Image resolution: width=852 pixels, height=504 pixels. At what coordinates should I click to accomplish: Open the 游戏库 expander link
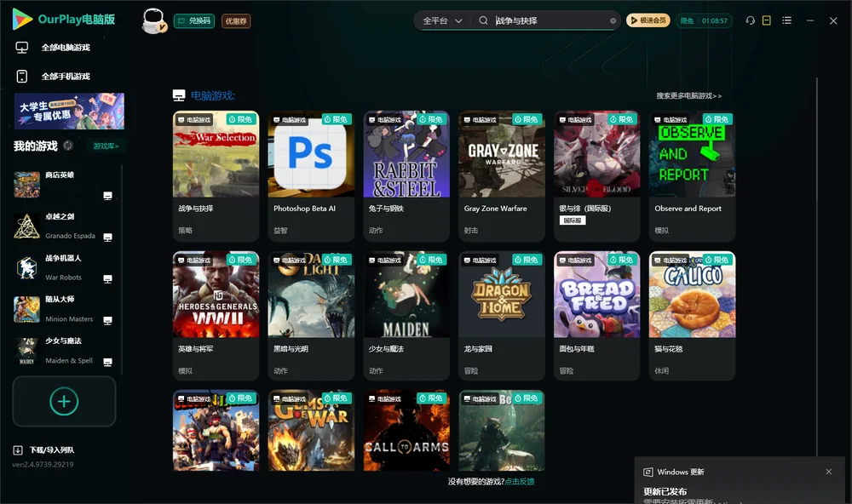pos(106,146)
